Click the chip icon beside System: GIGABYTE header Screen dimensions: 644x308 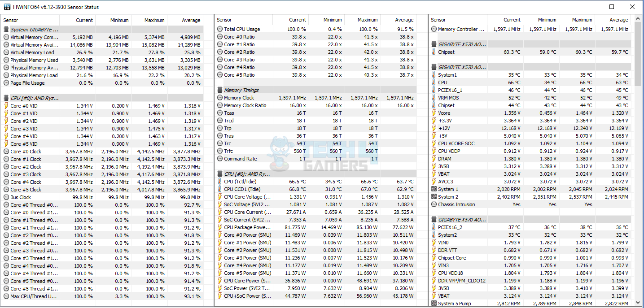[x=6, y=30]
